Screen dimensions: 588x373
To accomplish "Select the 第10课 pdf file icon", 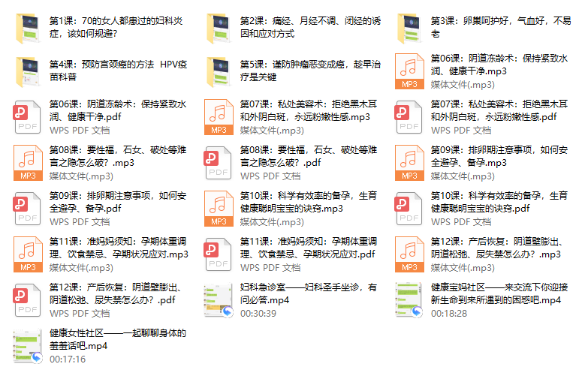I will coord(409,209).
